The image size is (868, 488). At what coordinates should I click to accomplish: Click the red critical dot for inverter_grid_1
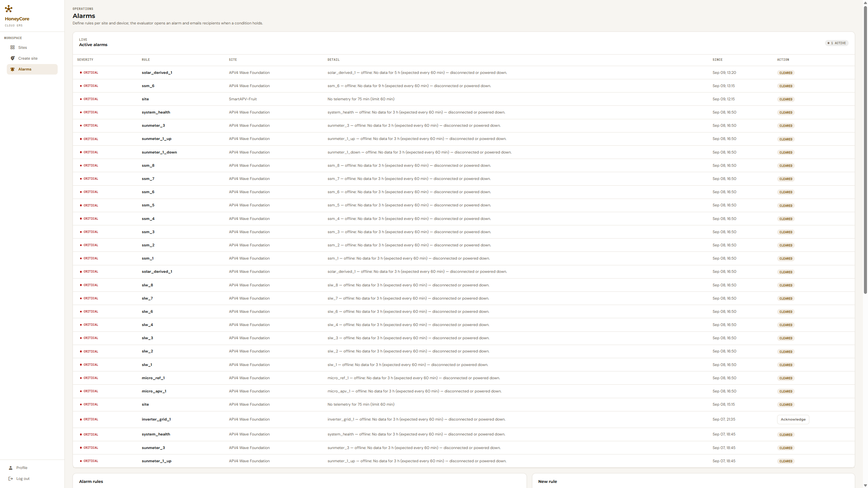[x=81, y=419]
